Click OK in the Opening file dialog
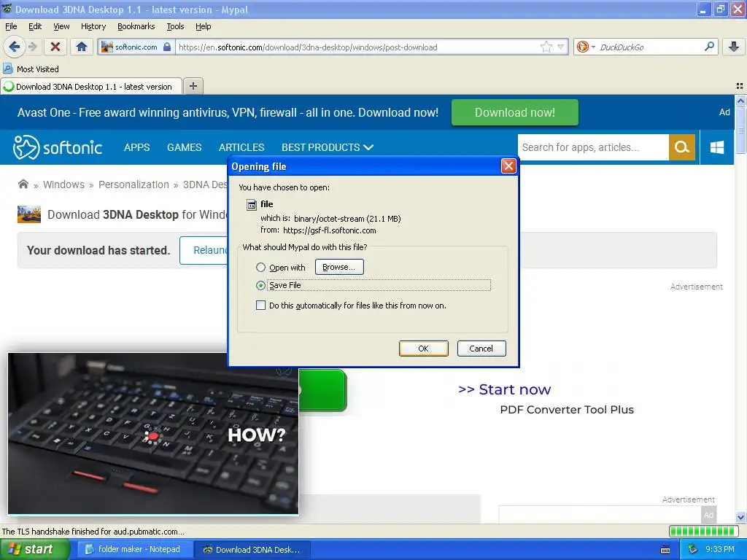The image size is (747, 560). pos(423,348)
